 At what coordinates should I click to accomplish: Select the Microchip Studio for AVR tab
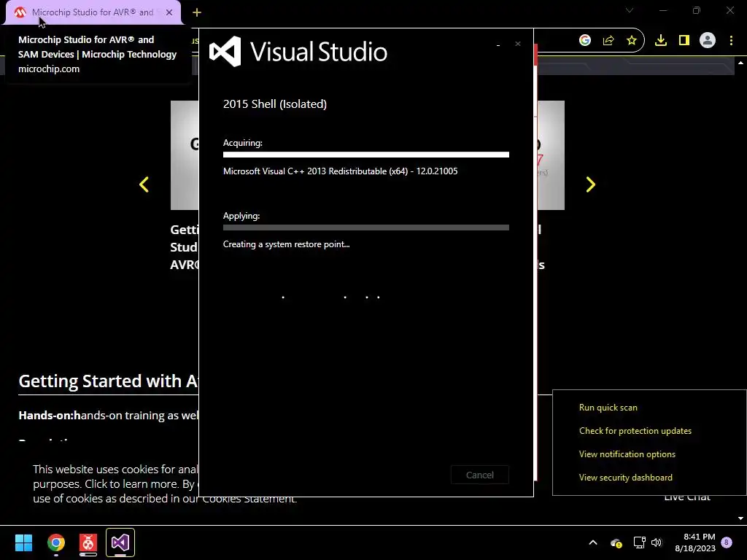click(x=93, y=12)
